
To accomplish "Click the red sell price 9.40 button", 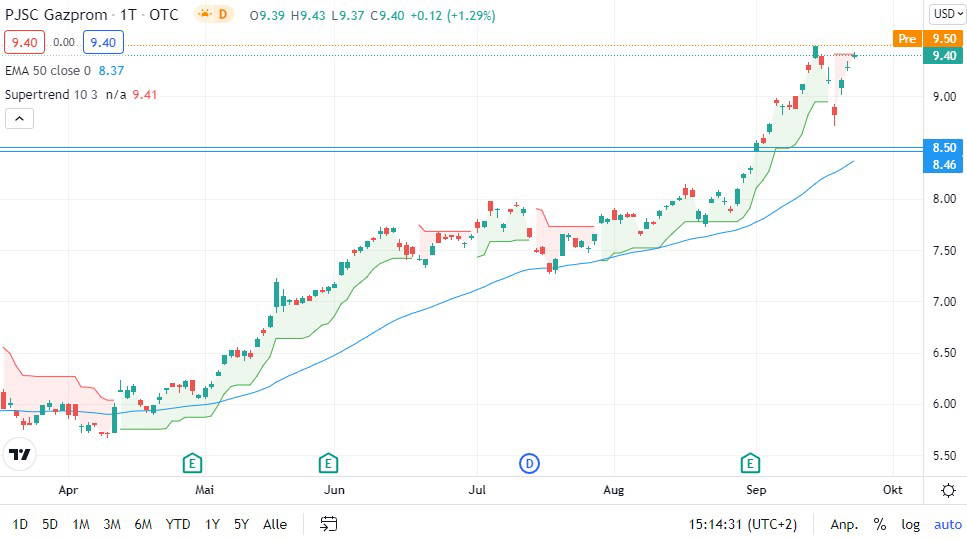I will [x=25, y=43].
